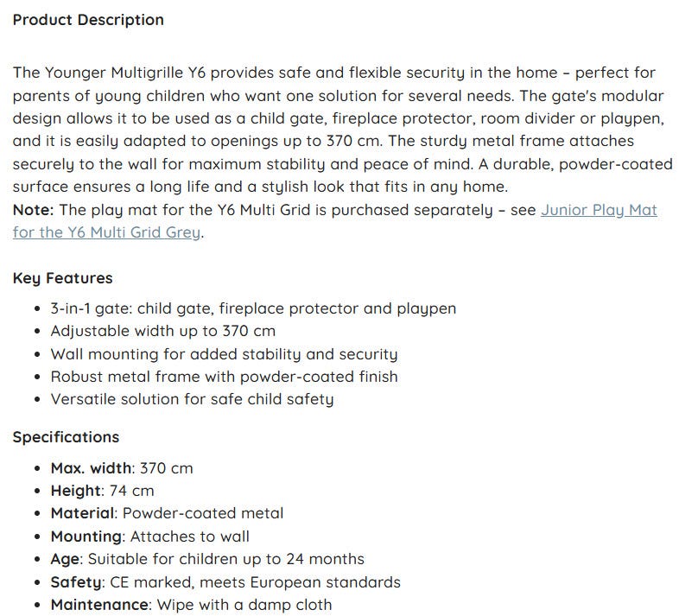Click the Mounting specification line
This screenshot has width=698, height=616.
point(150,537)
